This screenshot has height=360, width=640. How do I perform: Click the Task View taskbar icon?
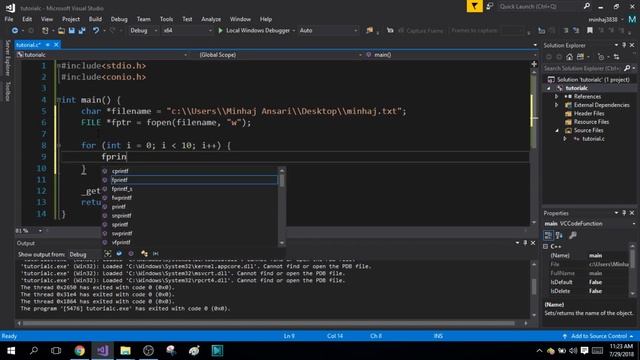pyautogui.click(x=56, y=351)
